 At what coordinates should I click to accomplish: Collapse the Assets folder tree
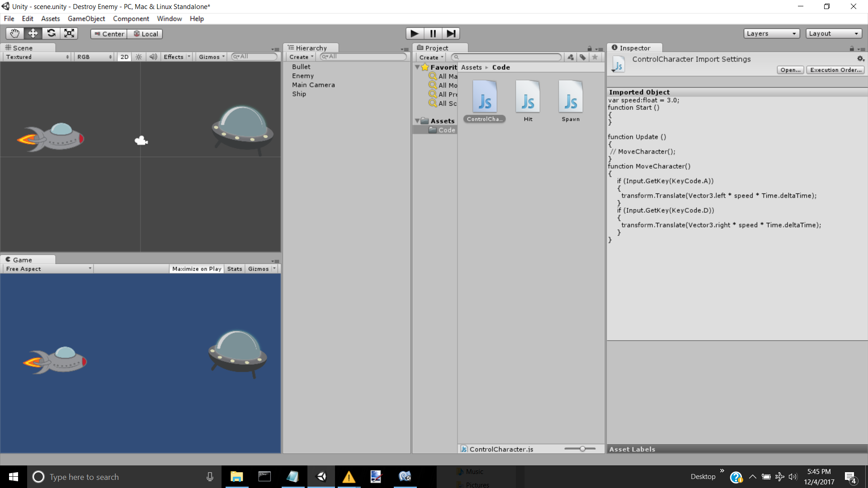point(417,121)
